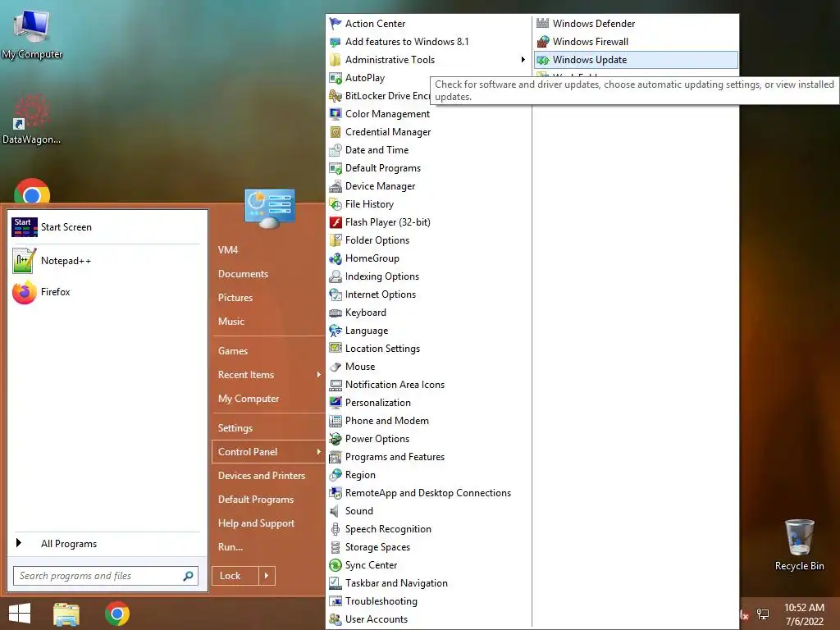Open Windows Firewall brick icon

[x=543, y=42]
